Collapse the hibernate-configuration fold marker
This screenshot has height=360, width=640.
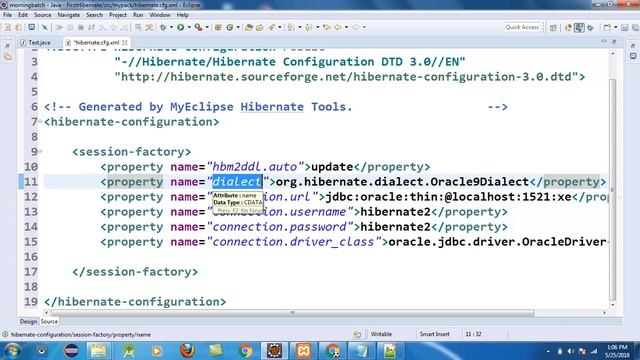pos(40,122)
